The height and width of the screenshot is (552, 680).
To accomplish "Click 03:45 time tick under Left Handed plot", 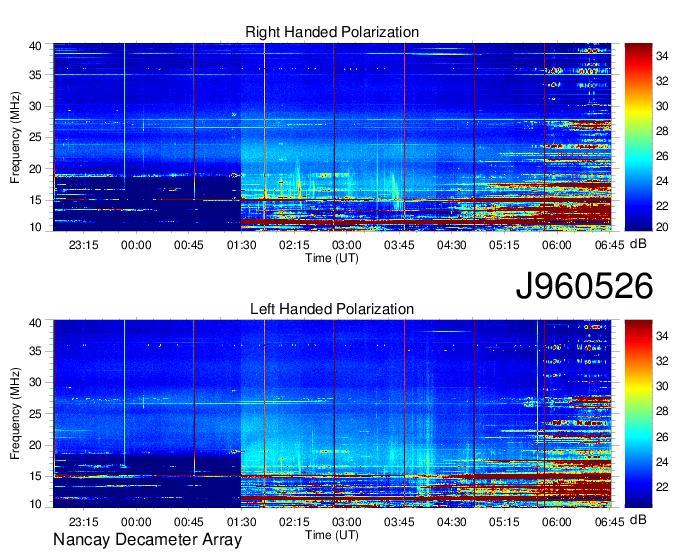I will point(399,522).
